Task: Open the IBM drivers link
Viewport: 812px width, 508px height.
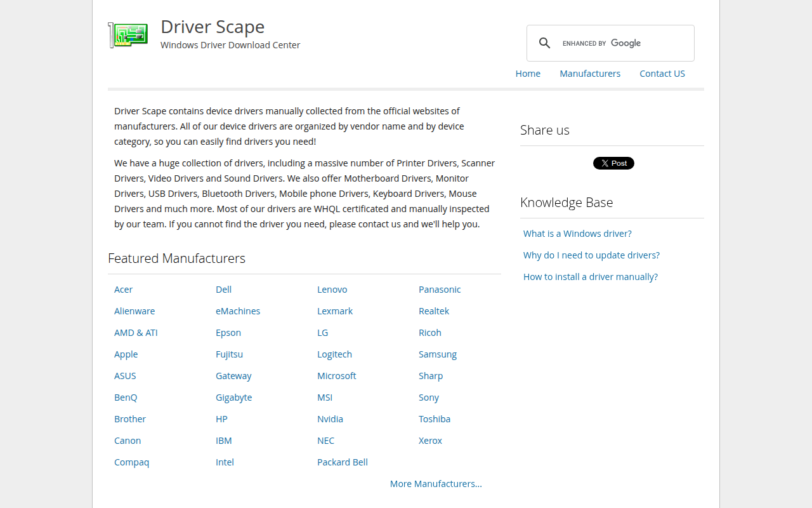Action: click(224, 441)
